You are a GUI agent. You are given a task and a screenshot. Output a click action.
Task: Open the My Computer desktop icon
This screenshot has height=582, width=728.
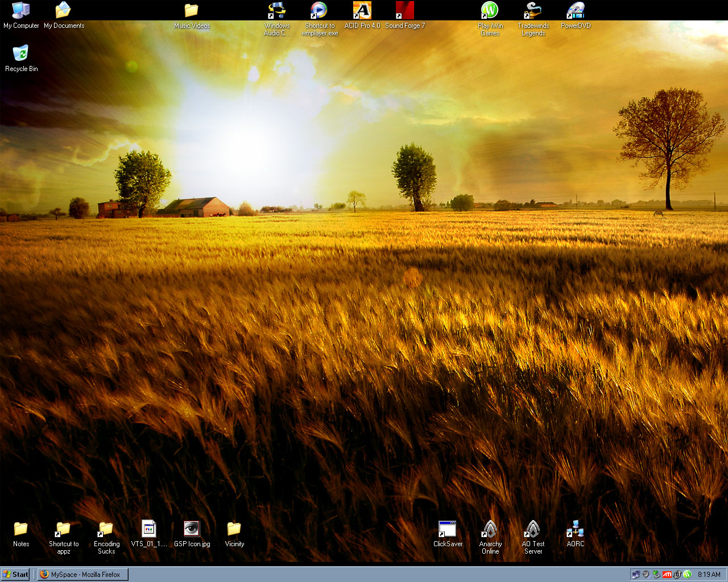(x=21, y=11)
